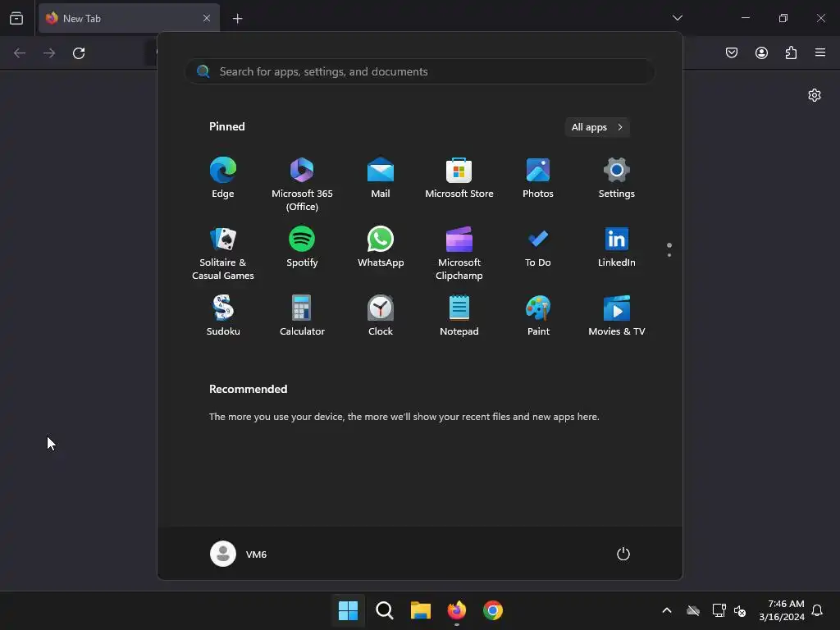
Task: Open the Clock app
Action: tap(381, 316)
